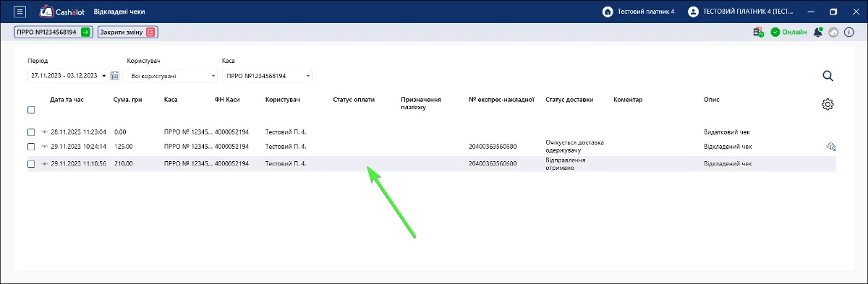Click Відкладений чек in the 210.00 row
The height and width of the screenshot is (284, 868).
point(728,163)
